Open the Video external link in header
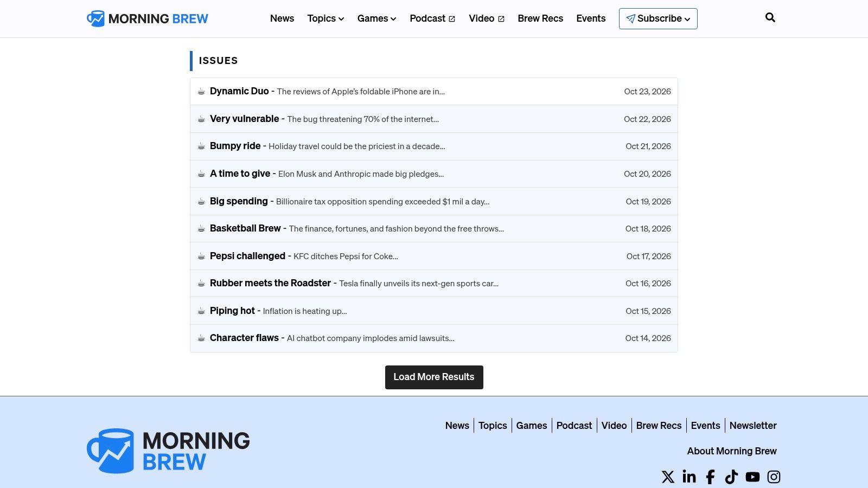868x488 pixels. tap(487, 18)
